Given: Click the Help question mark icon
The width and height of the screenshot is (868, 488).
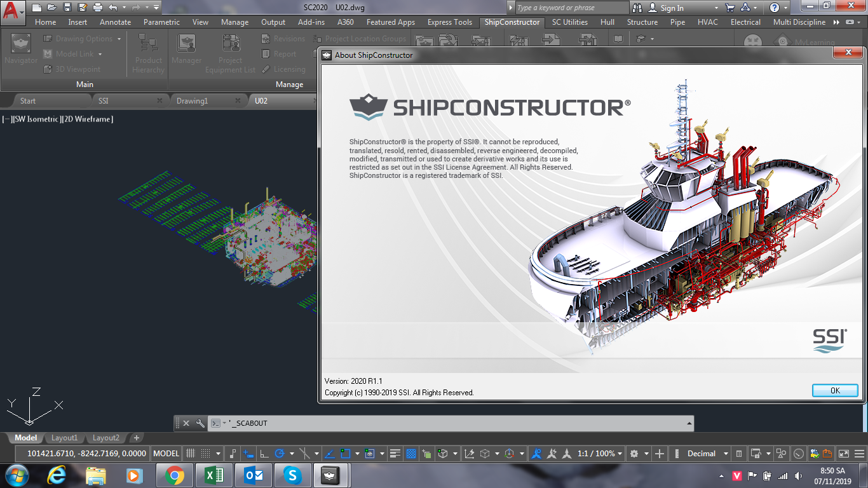Looking at the screenshot, I should [774, 8].
